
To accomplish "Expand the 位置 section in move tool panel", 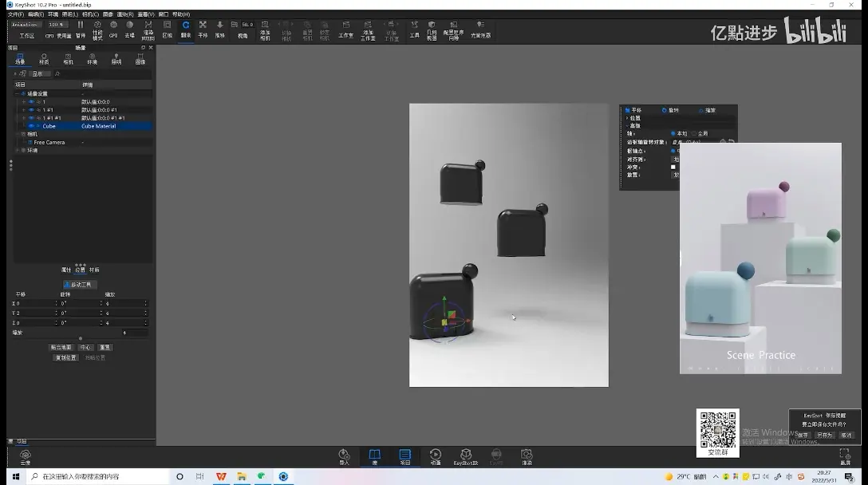I will click(627, 118).
